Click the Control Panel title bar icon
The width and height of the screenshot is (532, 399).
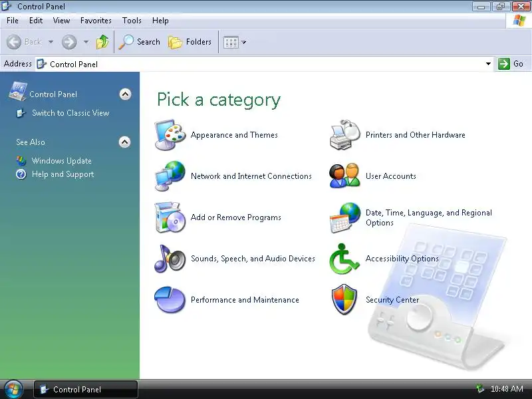click(7, 6)
